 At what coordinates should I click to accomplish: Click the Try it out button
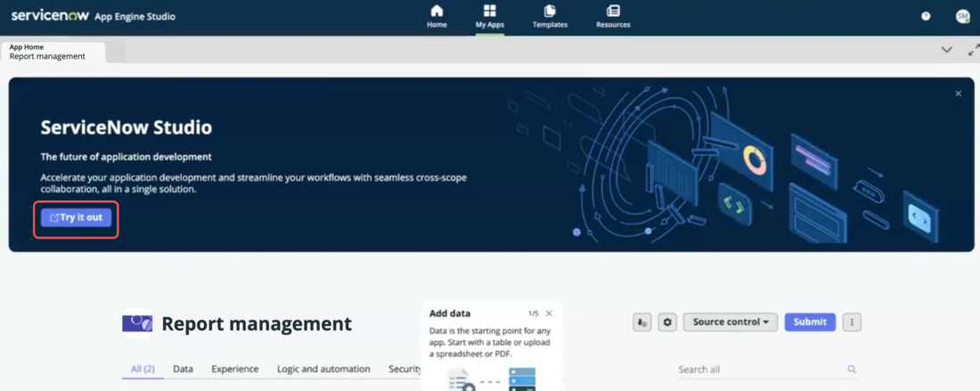(x=76, y=217)
